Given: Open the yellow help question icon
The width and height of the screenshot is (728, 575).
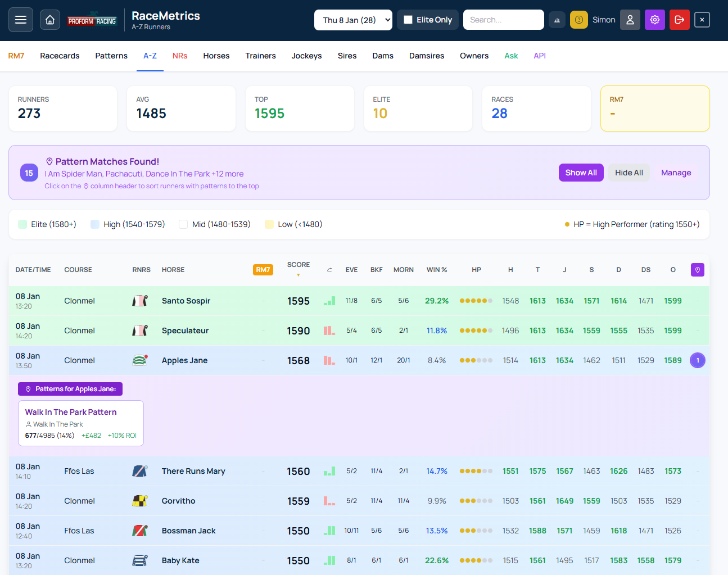Looking at the screenshot, I should click(x=579, y=20).
